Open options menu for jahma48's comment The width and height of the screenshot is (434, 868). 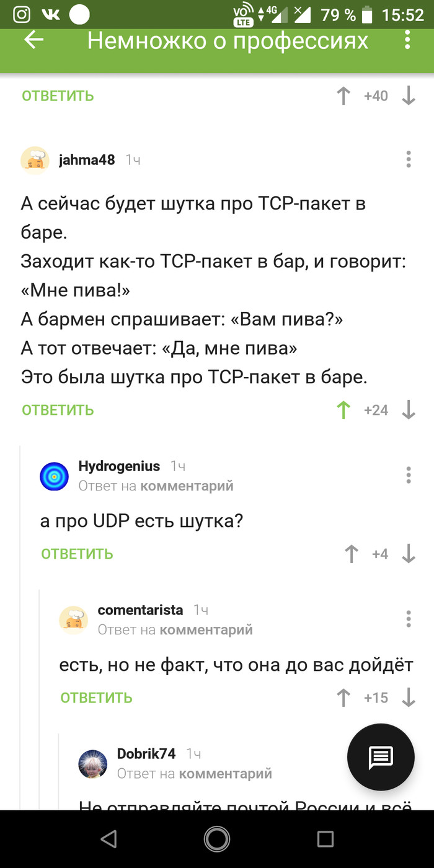point(409,159)
